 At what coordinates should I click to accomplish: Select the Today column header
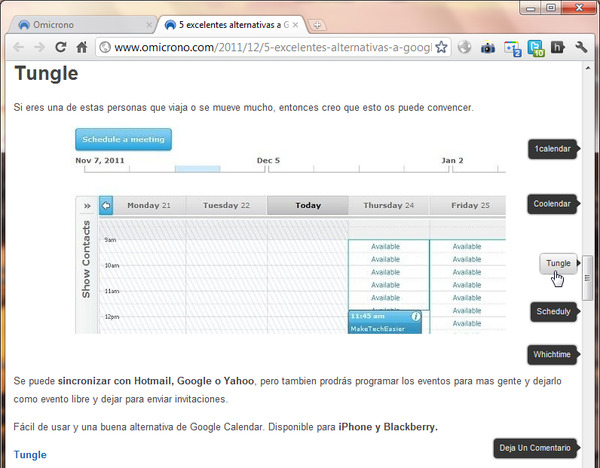point(308,205)
